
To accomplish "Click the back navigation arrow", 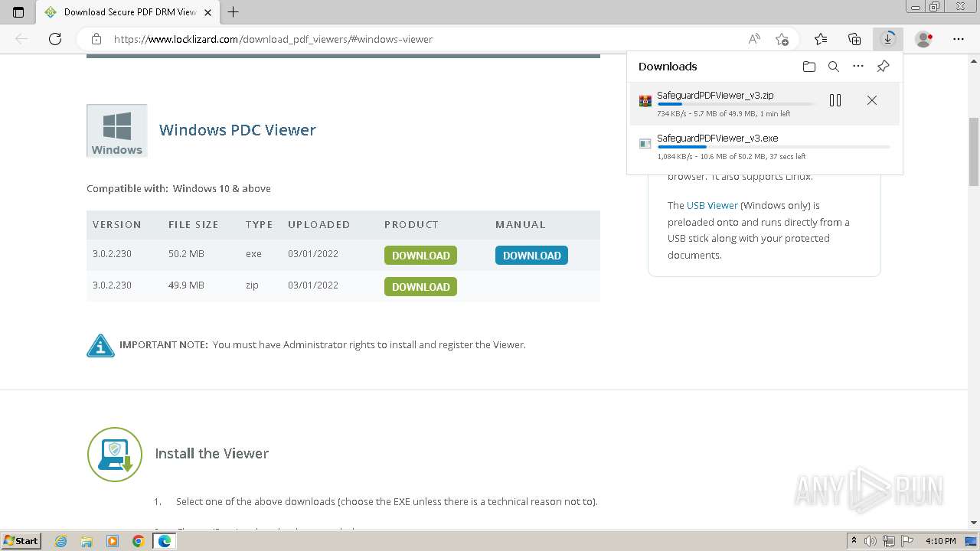I will [x=21, y=39].
